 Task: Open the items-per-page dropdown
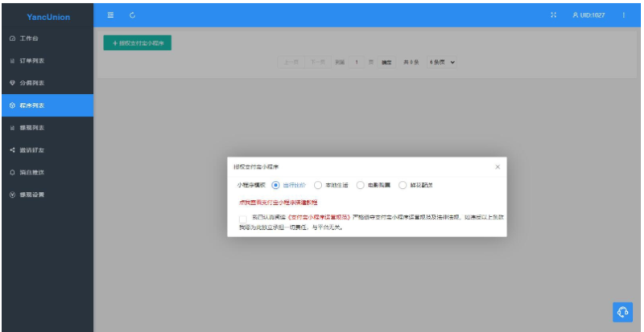442,61
